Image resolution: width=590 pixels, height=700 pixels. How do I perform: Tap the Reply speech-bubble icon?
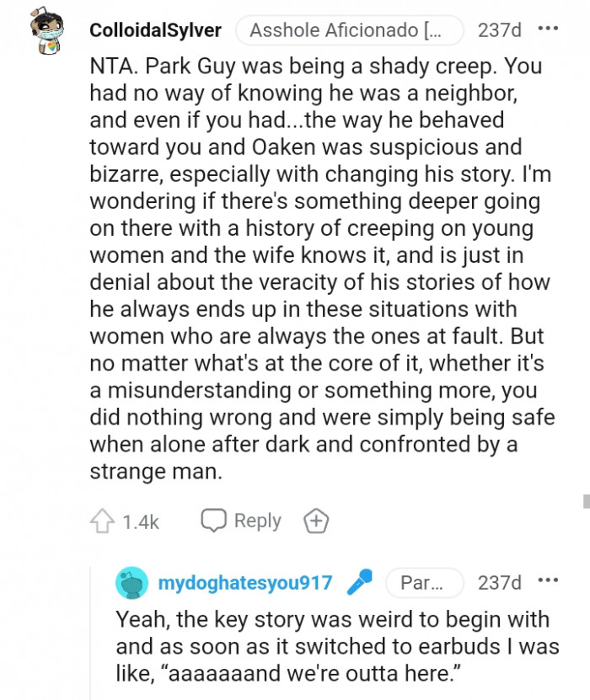pyautogui.click(x=214, y=521)
